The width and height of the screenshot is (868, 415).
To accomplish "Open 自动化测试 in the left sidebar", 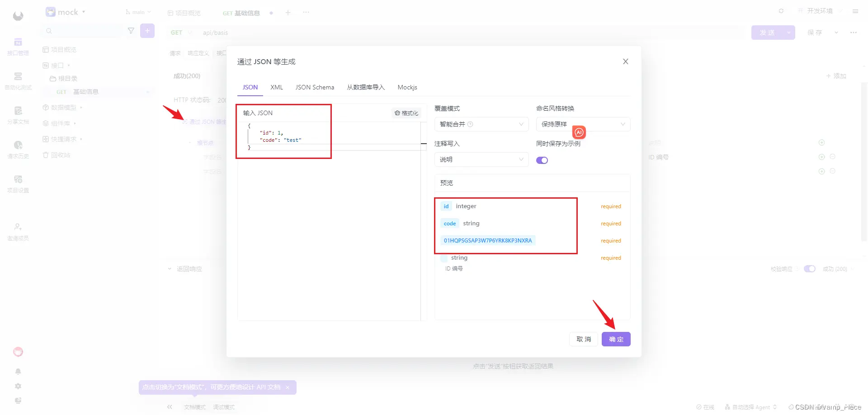I will [x=18, y=81].
